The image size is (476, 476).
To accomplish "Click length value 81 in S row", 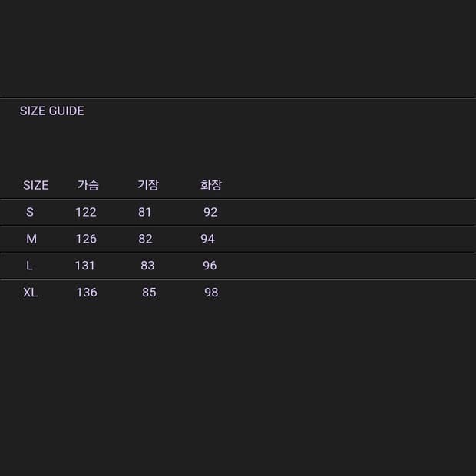I will pos(145,212).
